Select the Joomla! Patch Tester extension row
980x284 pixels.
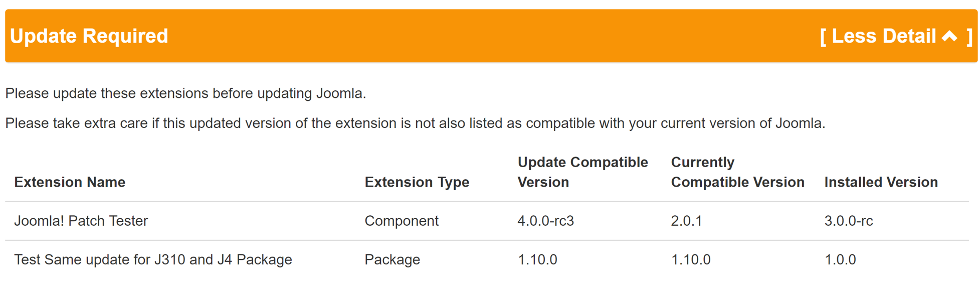81,221
